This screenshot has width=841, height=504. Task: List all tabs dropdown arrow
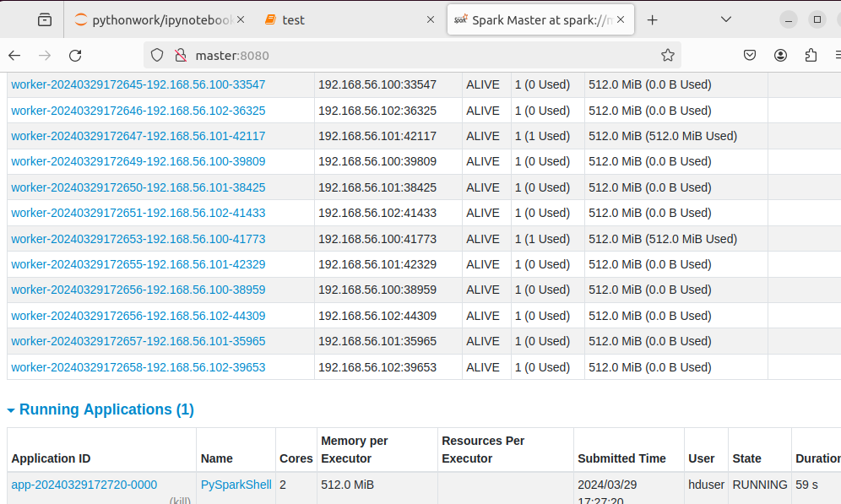(x=725, y=19)
